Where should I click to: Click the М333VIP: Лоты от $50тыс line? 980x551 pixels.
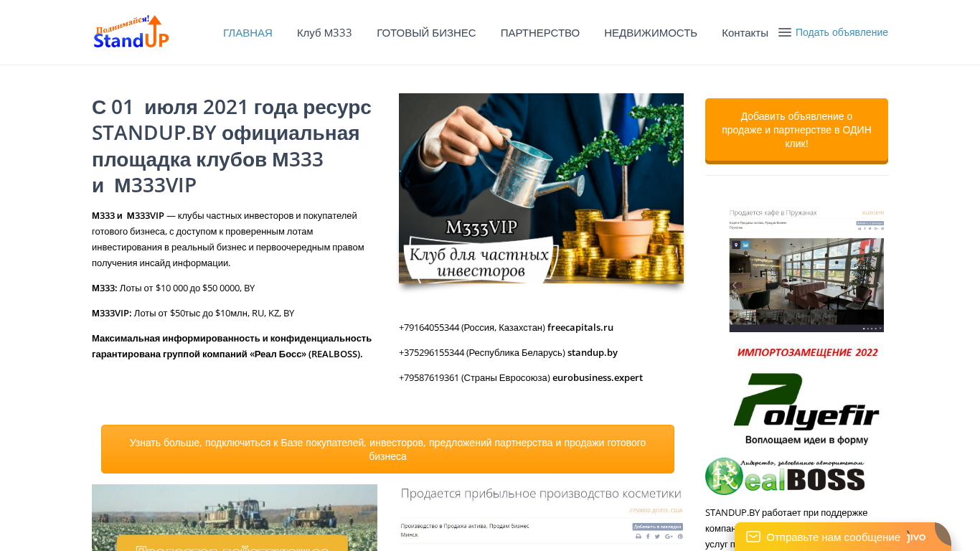pyautogui.click(x=193, y=313)
